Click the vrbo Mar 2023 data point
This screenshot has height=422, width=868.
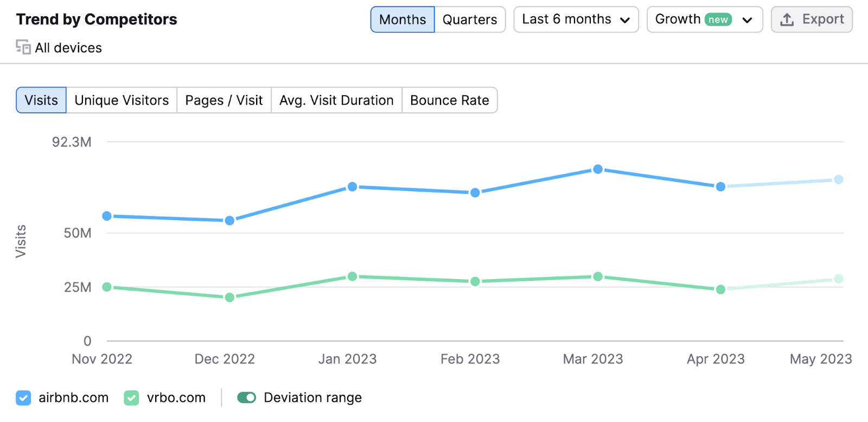pyautogui.click(x=598, y=276)
